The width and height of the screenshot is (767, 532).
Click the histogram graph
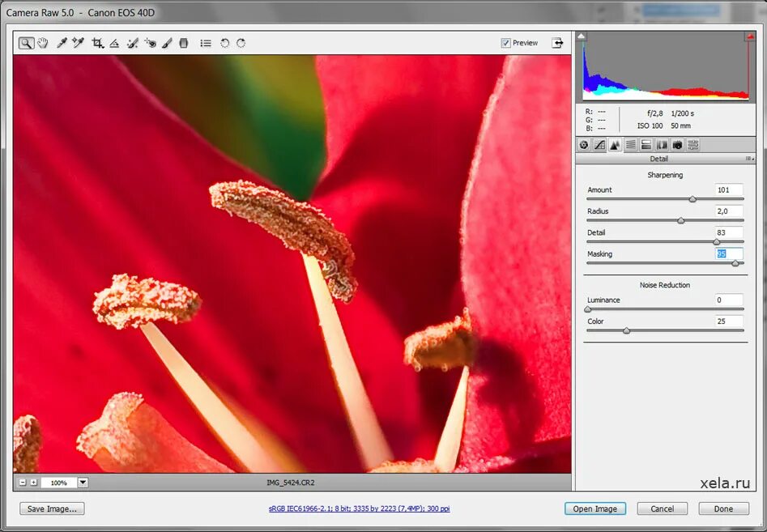point(666,66)
